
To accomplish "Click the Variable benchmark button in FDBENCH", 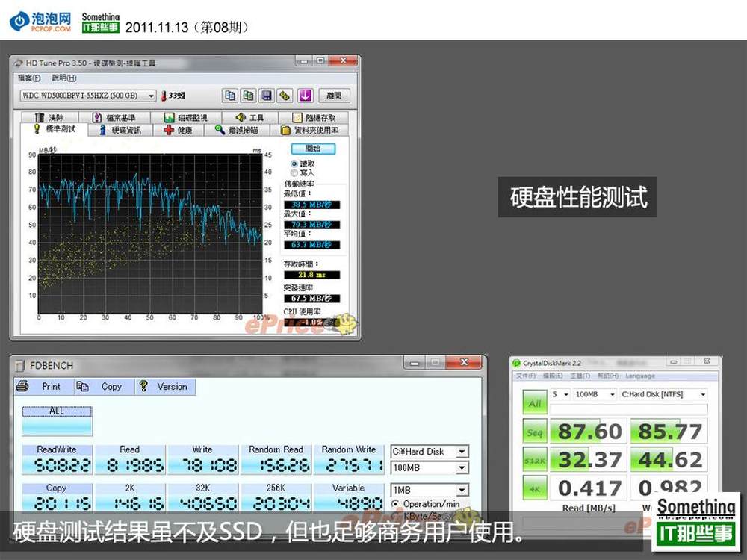I will tap(349, 497).
